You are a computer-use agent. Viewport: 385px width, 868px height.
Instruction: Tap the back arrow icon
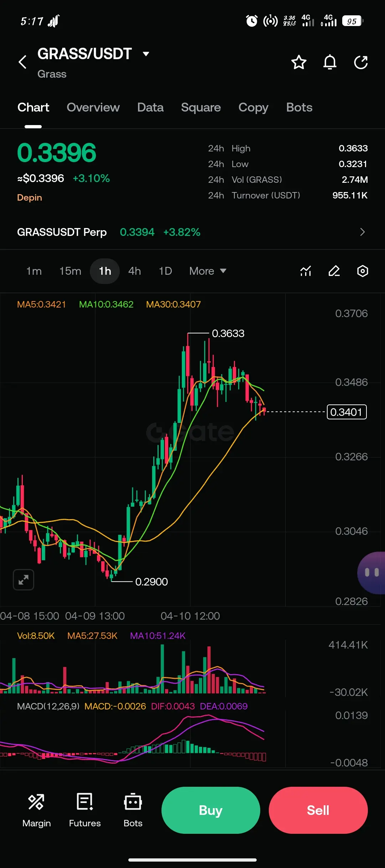click(22, 62)
